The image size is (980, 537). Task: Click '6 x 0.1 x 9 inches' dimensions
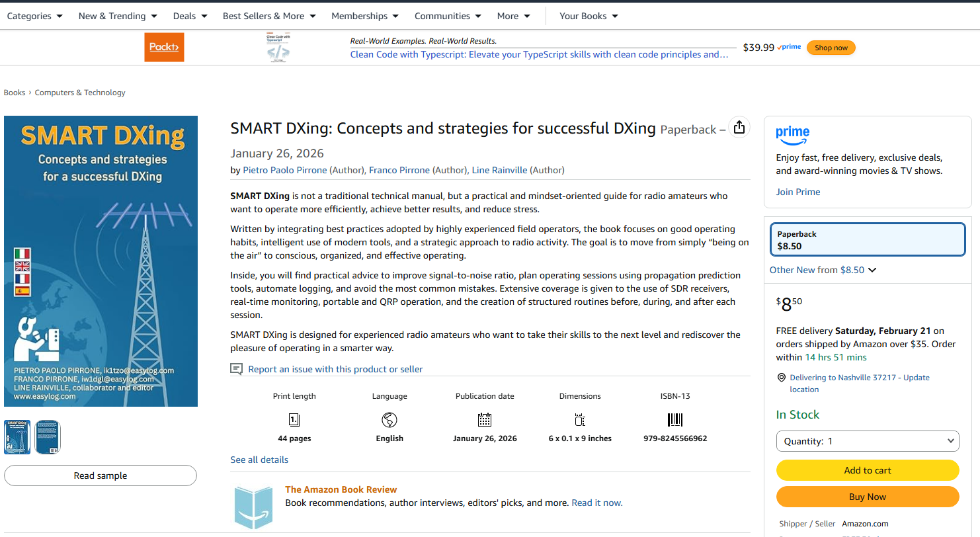coord(580,438)
